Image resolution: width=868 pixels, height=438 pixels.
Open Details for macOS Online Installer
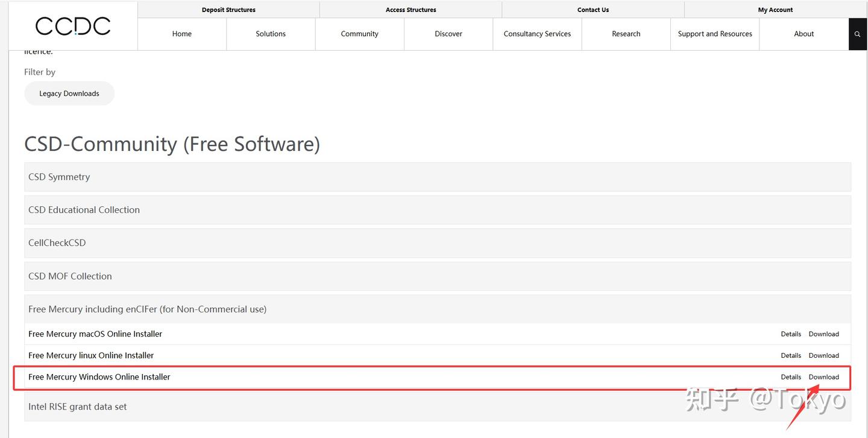tap(791, 334)
